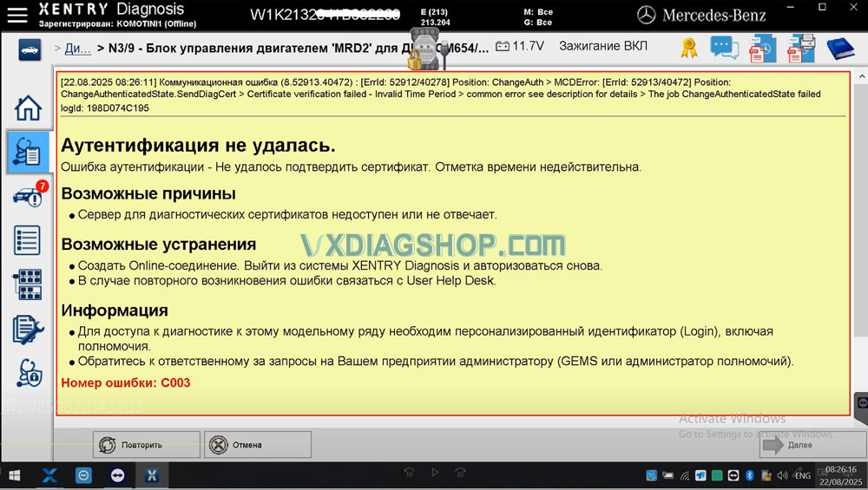
Task: Switch to active XENTRY Diagnosis taskbar window
Action: 151,475
